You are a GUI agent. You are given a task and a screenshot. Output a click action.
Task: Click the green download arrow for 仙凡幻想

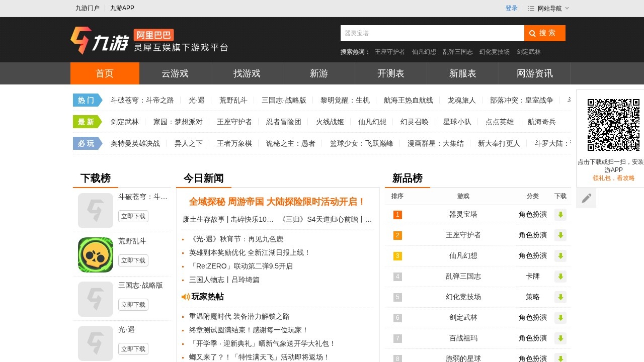[560, 256]
